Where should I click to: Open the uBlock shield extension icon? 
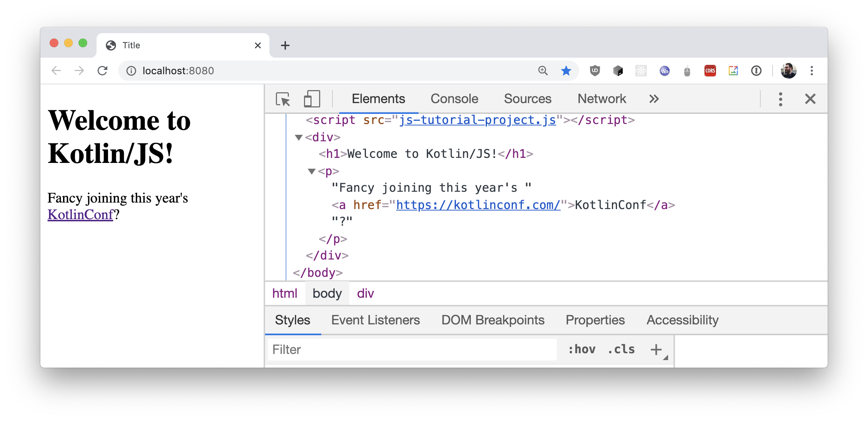point(595,71)
